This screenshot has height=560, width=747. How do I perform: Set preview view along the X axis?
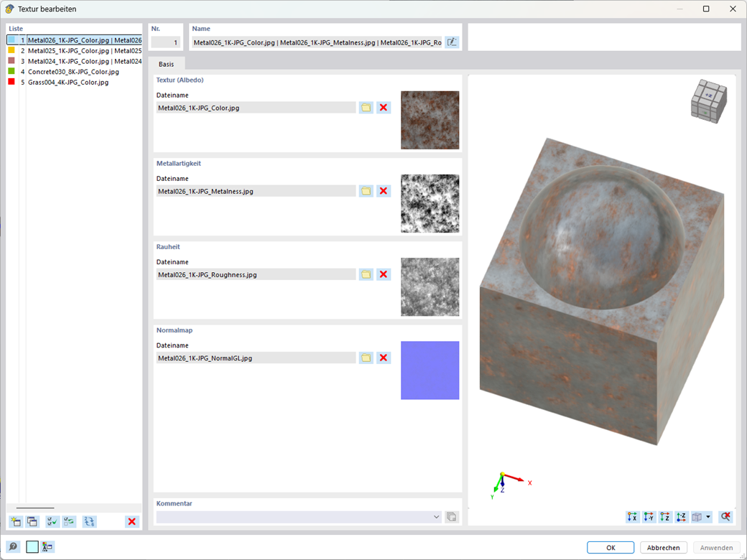[x=632, y=516]
